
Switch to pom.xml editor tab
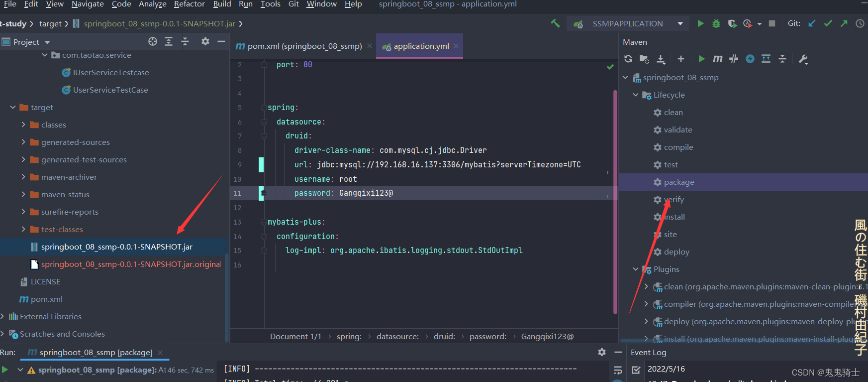coord(304,46)
